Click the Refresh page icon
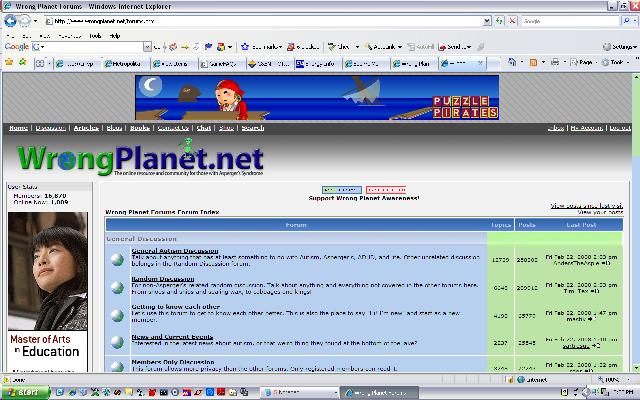Image resolution: width=640 pixels, height=400 pixels. (x=499, y=21)
